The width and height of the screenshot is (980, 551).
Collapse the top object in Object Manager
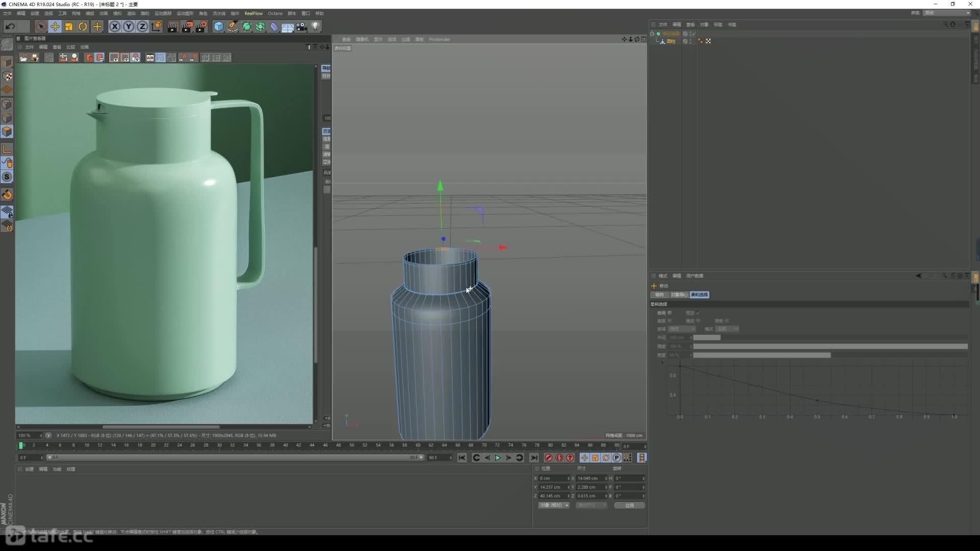coord(652,34)
